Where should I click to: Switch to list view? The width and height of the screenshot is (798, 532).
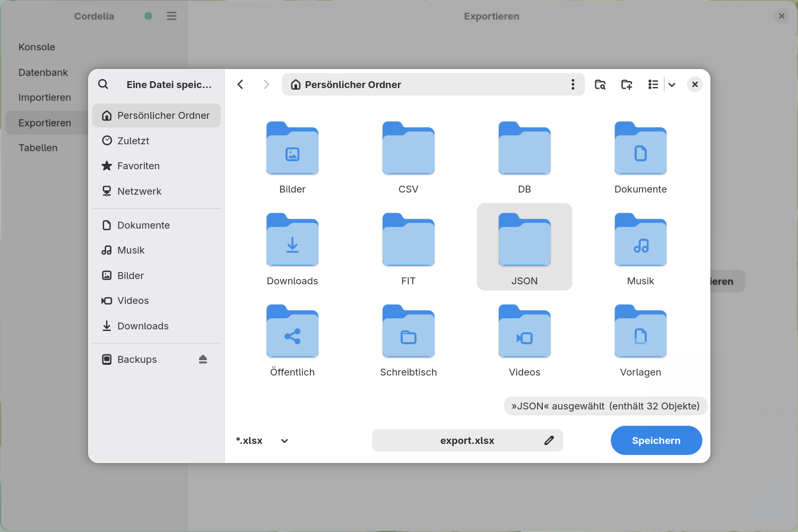coord(653,84)
